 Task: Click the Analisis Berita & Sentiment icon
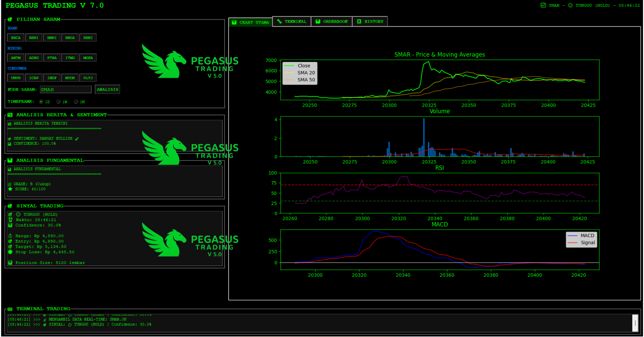click(x=10, y=115)
